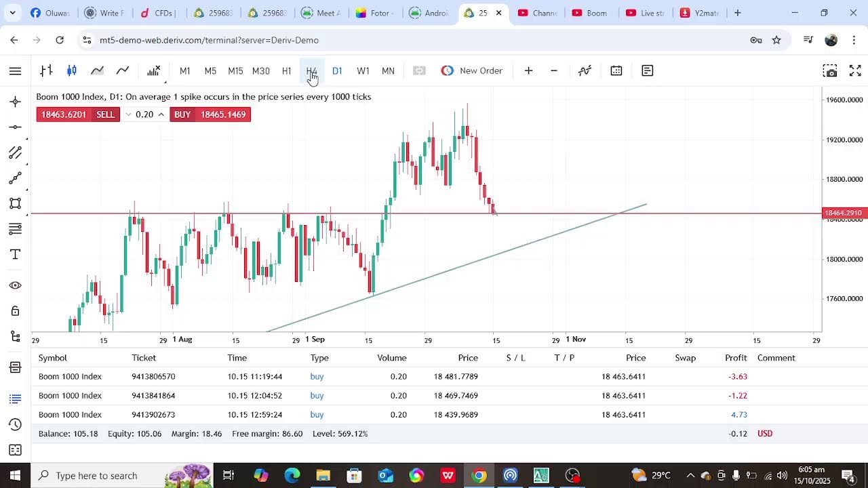Switch to candlestick chart type
The height and width of the screenshot is (488, 868).
click(72, 70)
